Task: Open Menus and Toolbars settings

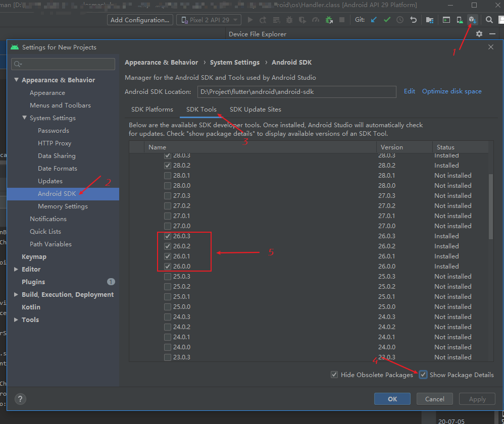Action: pos(60,105)
